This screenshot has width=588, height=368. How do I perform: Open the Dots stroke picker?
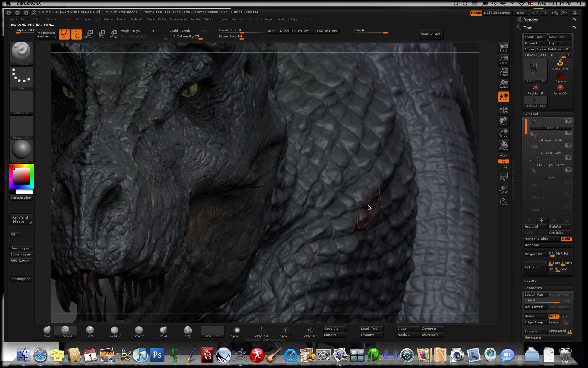pyautogui.click(x=21, y=78)
